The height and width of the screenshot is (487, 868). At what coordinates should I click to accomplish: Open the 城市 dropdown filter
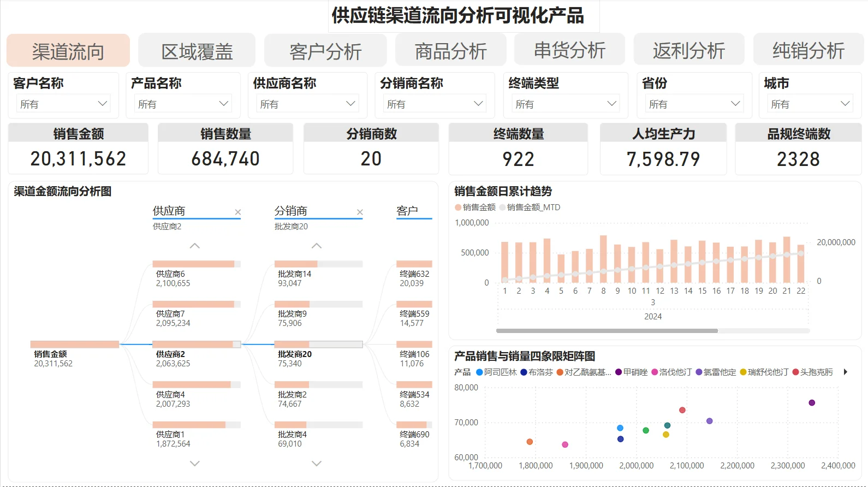coord(810,104)
